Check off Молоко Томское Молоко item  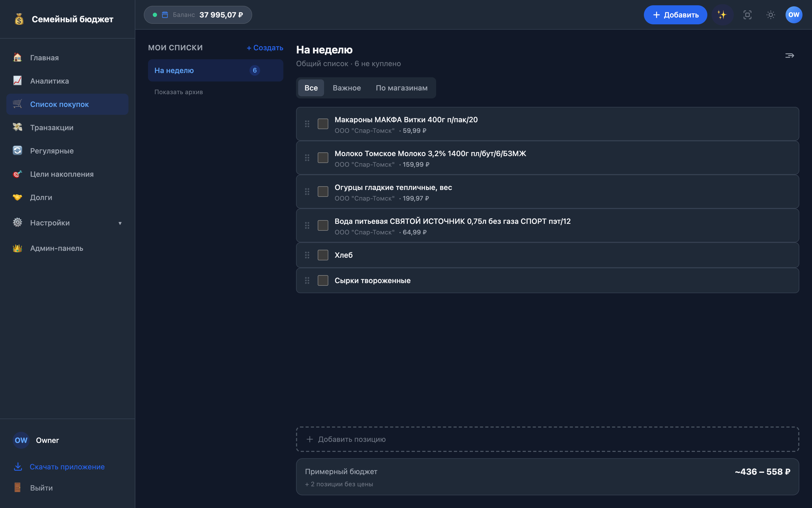[x=323, y=158]
